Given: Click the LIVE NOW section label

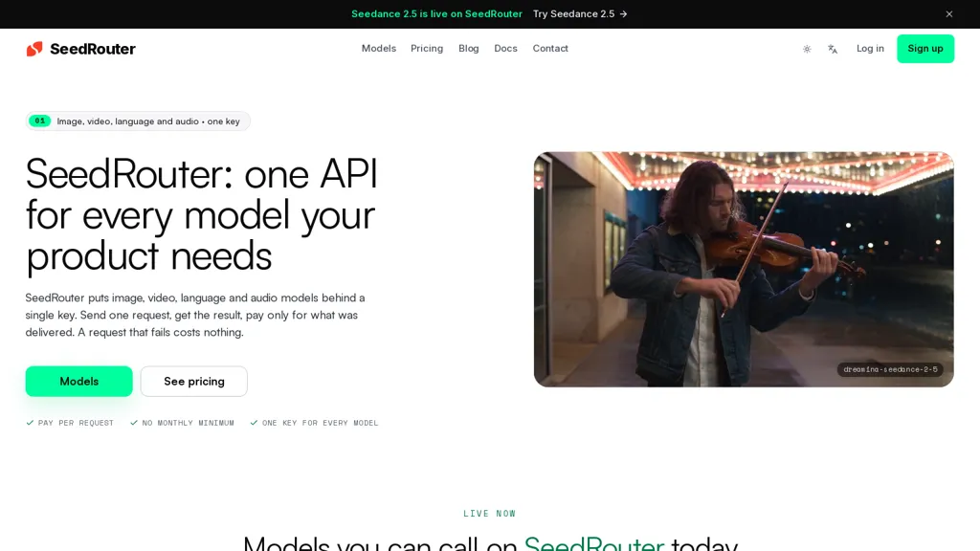Looking at the screenshot, I should [x=489, y=514].
